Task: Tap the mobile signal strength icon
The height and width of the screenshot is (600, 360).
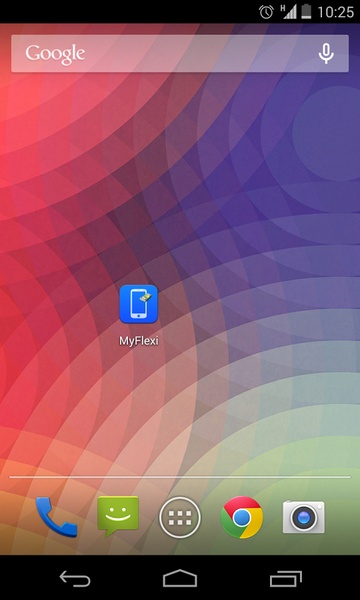Action: [289, 12]
